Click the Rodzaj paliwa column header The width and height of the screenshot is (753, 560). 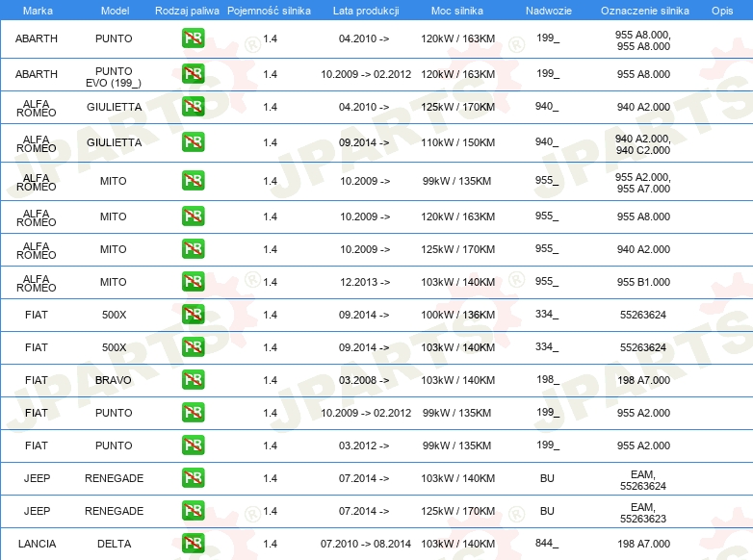tap(187, 11)
